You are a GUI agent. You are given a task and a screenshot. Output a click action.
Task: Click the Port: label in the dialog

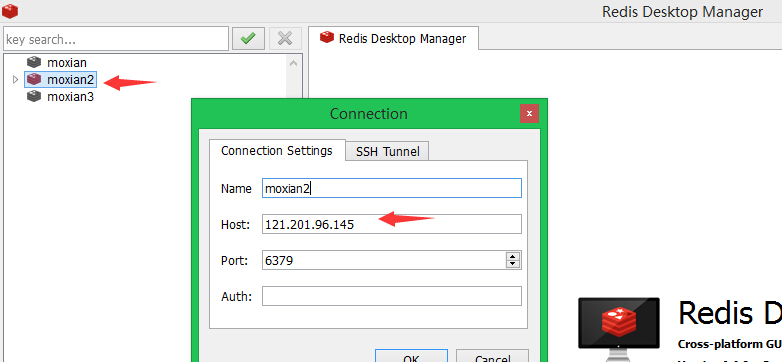pos(234,261)
